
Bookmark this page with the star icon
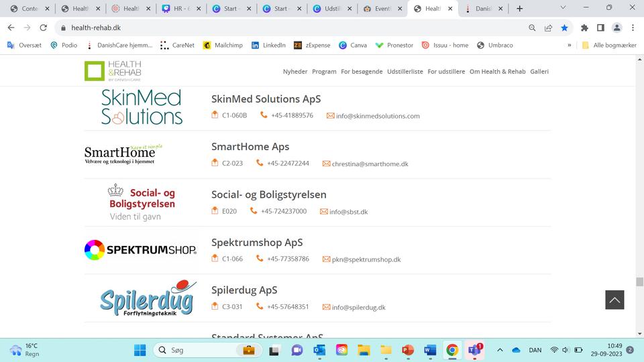point(564,27)
